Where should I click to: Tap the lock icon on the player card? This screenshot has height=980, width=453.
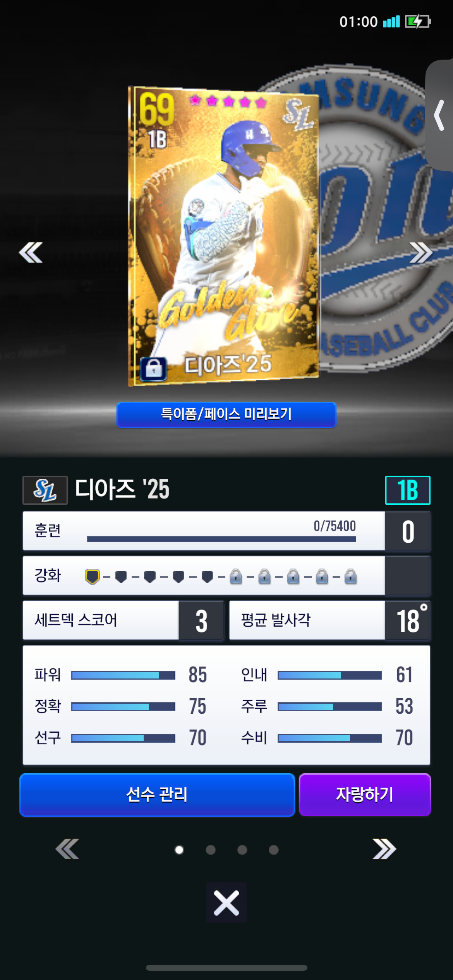click(154, 369)
